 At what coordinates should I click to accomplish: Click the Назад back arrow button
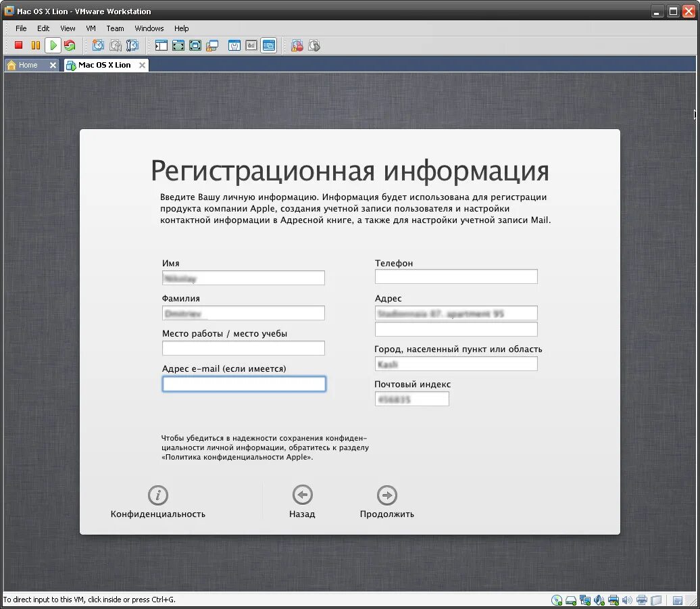click(x=302, y=495)
